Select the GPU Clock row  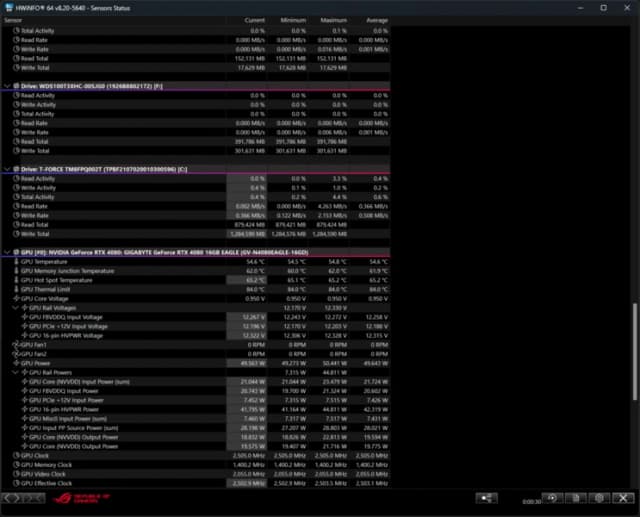click(x=196, y=456)
